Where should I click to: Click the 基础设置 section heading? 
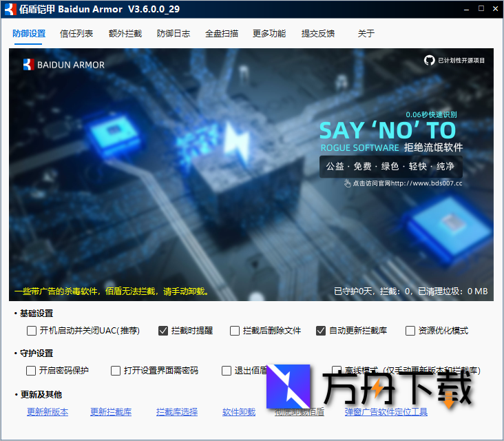(36, 314)
